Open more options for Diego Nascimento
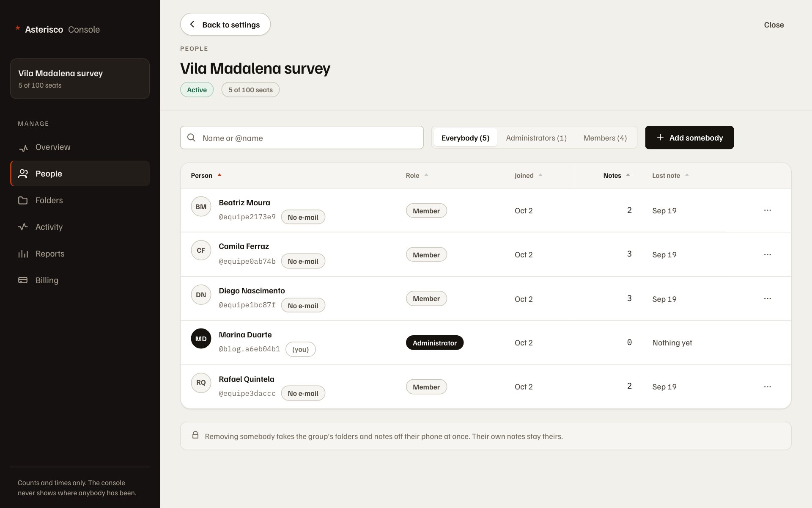 point(768,298)
